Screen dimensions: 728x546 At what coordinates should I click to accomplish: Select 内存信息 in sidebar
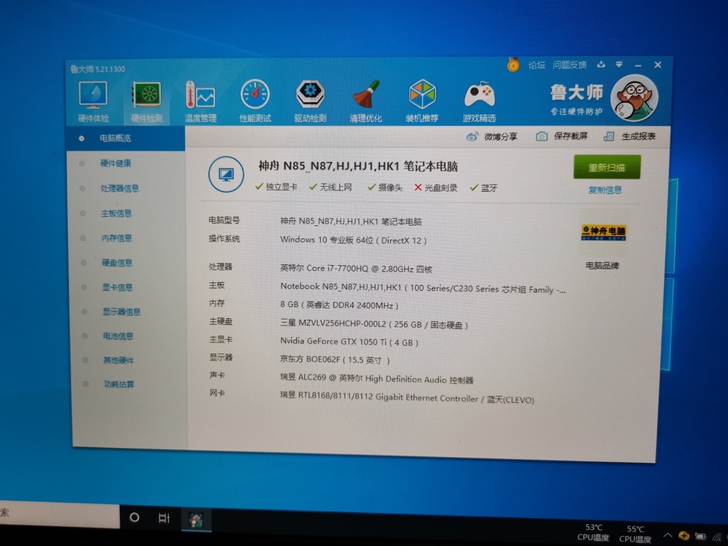point(117,238)
